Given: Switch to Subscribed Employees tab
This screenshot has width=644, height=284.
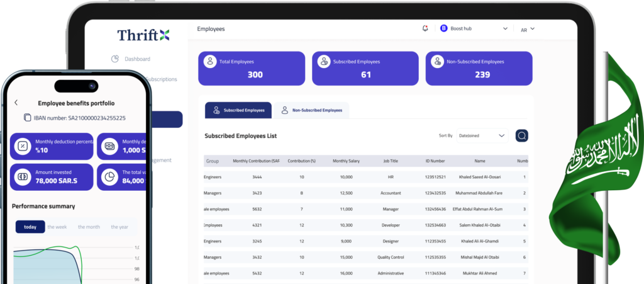Looking at the screenshot, I should [238, 110].
